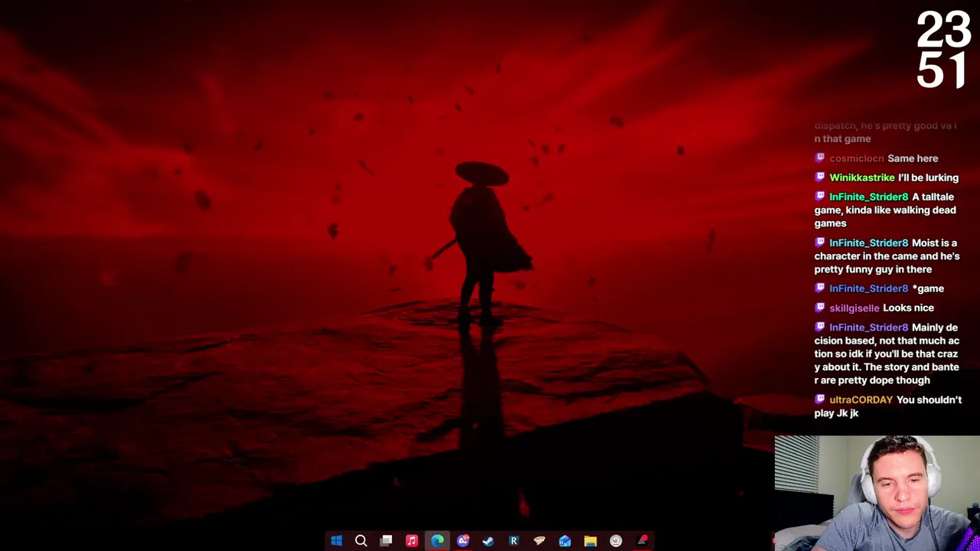
Task: Open the purple notification-badge app icon
Action: (463, 541)
